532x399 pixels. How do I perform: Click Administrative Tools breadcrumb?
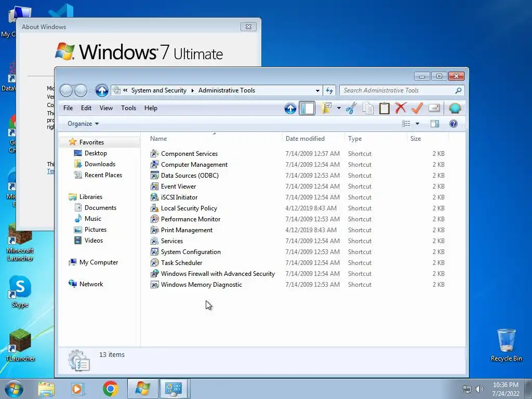[227, 90]
